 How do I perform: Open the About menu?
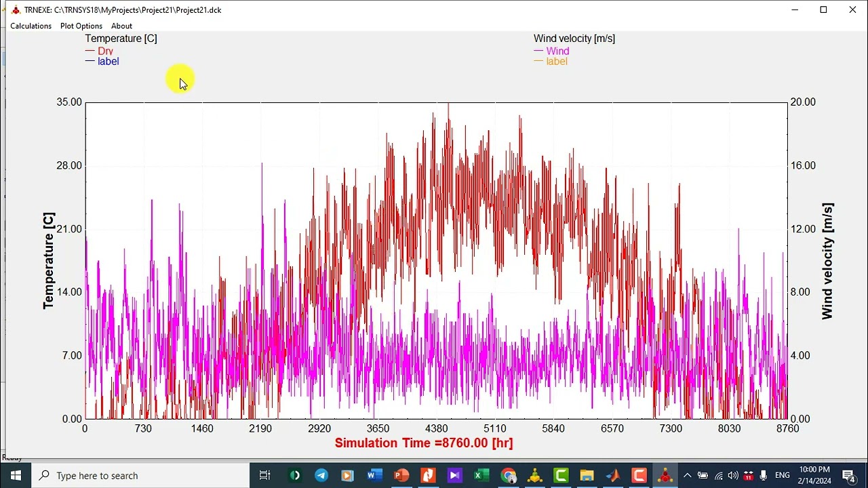(122, 26)
